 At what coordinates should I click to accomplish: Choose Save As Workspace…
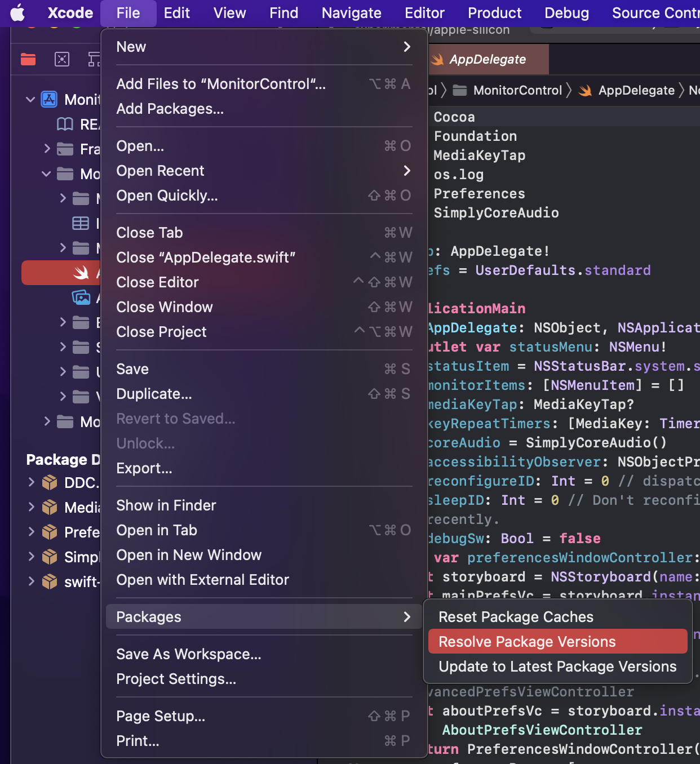point(264,654)
